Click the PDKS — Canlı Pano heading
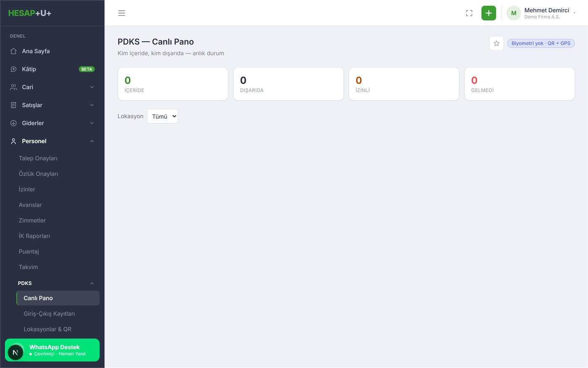588x368 pixels. 156,42
